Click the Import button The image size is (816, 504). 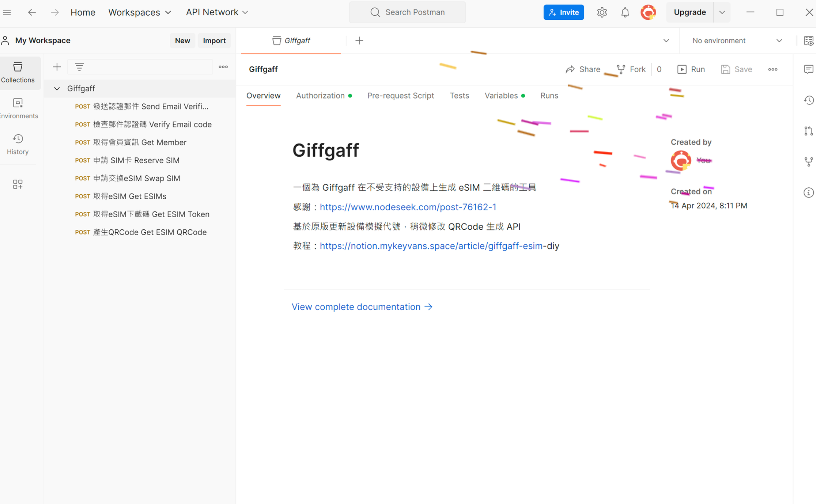tap(214, 40)
